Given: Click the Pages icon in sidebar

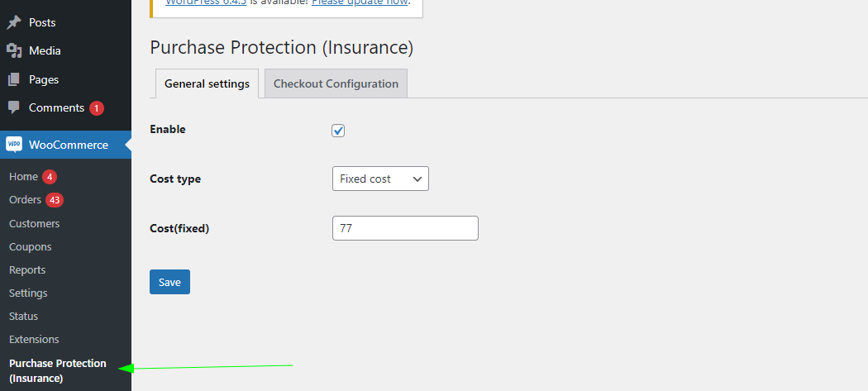Looking at the screenshot, I should pyautogui.click(x=14, y=79).
